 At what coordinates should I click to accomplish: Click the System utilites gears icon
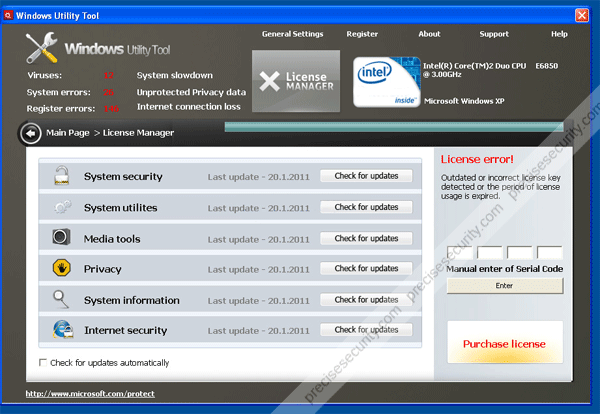tap(62, 207)
